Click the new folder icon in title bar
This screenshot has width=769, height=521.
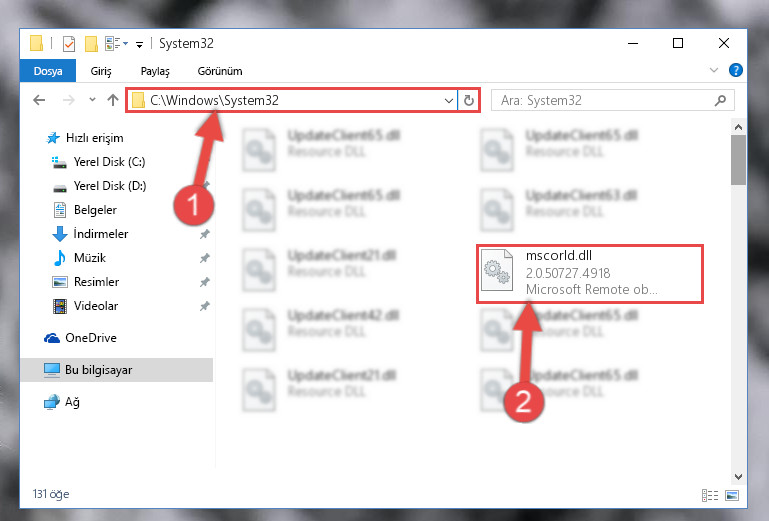coord(91,44)
